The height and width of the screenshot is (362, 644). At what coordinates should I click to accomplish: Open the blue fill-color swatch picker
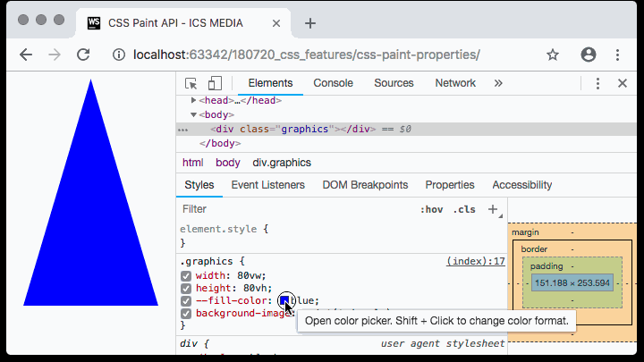click(x=284, y=300)
